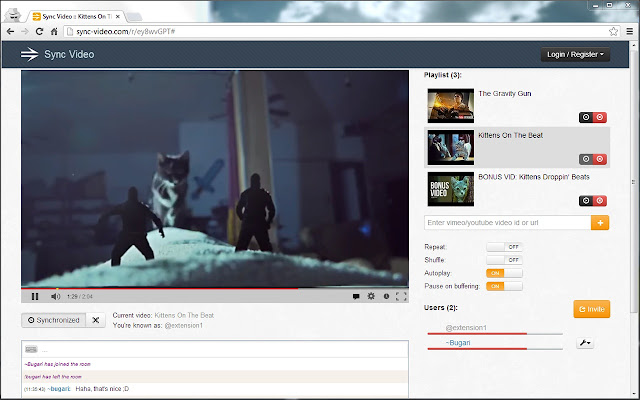Pause the video playback
The width and height of the screenshot is (640, 400).
pos(35,297)
